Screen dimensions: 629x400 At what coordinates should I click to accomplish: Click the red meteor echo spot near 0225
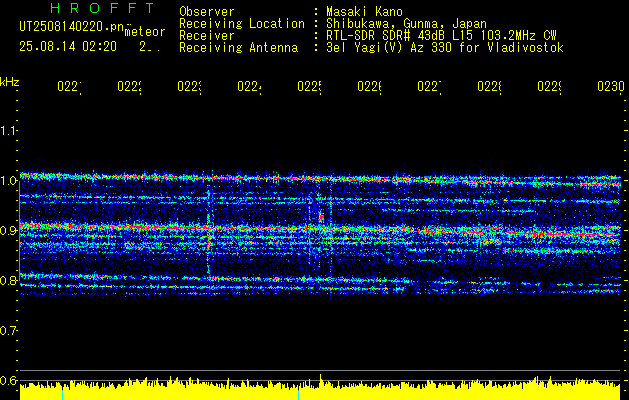pyautogui.click(x=321, y=217)
